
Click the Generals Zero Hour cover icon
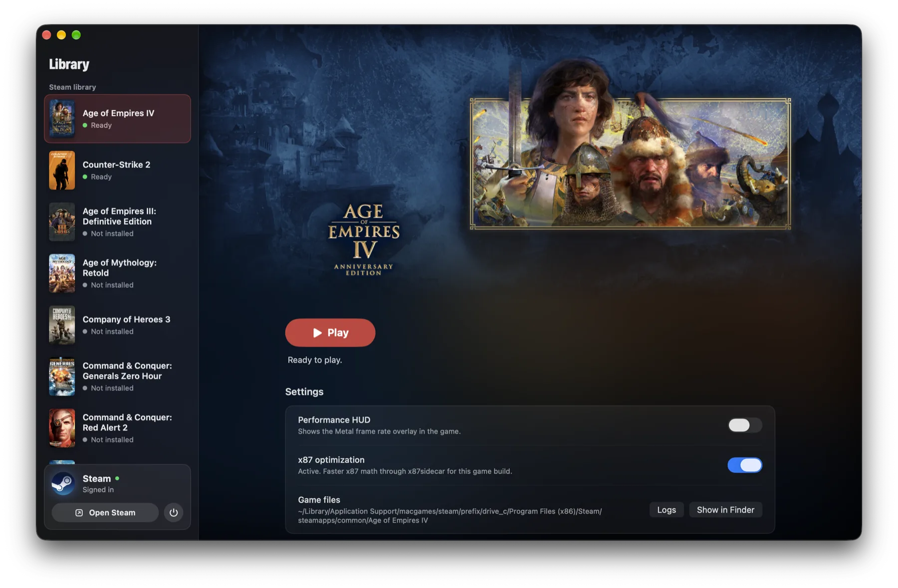(x=62, y=377)
